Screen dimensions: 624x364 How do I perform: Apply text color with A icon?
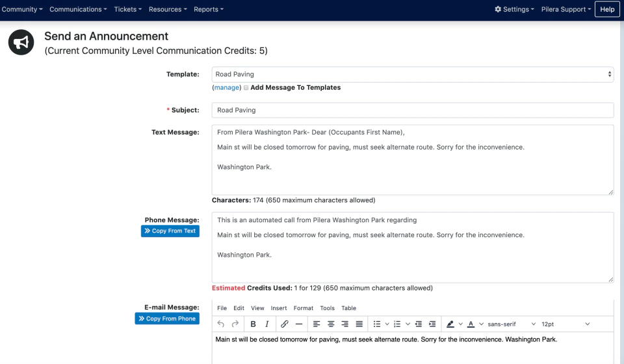click(x=471, y=324)
